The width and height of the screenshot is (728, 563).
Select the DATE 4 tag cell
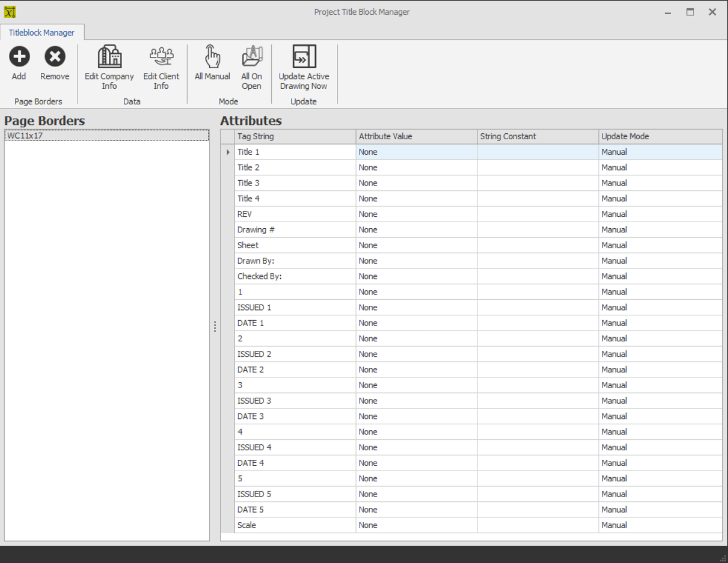click(295, 463)
